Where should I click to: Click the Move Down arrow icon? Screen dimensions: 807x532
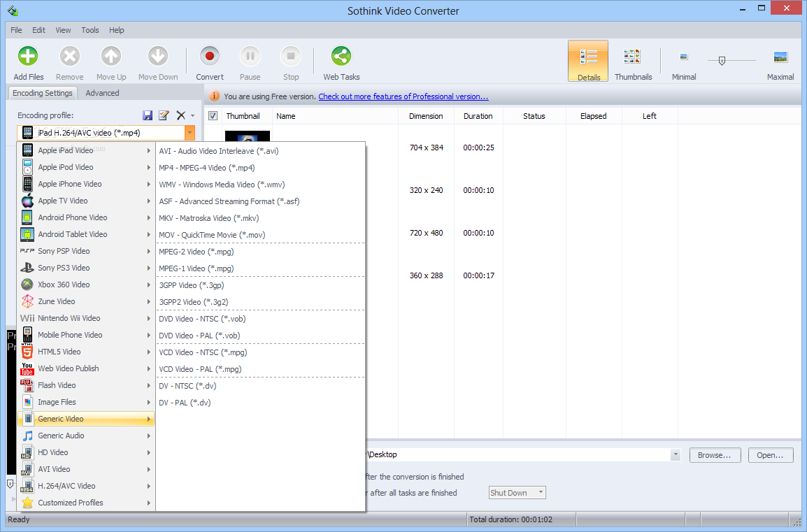(x=158, y=57)
